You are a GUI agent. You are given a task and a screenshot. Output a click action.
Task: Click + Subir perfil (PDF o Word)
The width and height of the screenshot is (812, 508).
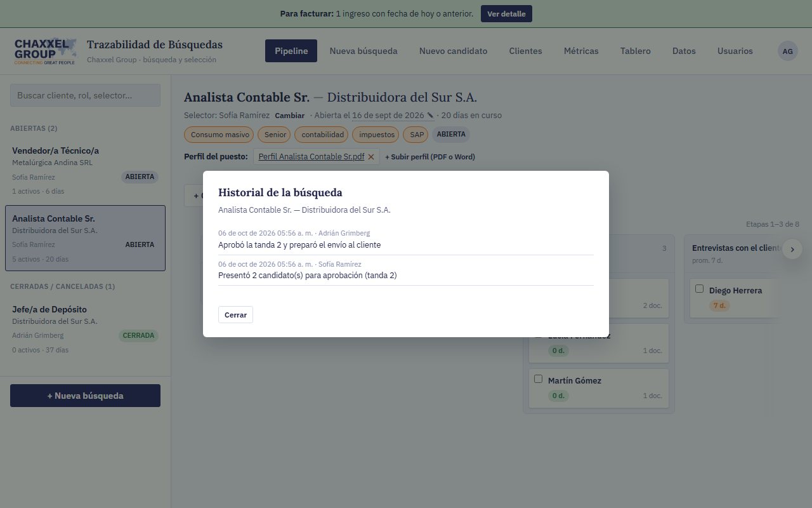coord(430,157)
